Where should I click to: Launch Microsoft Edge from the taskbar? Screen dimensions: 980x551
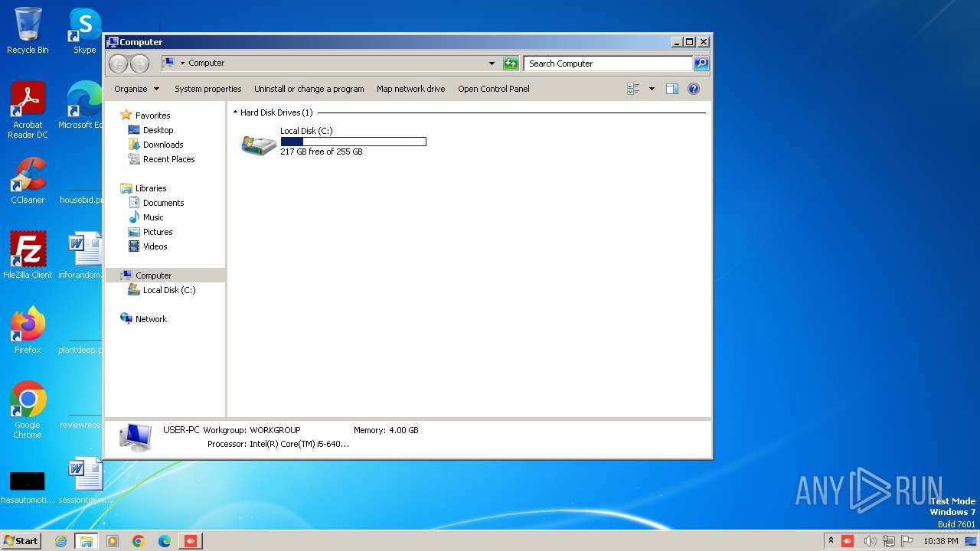(x=165, y=541)
